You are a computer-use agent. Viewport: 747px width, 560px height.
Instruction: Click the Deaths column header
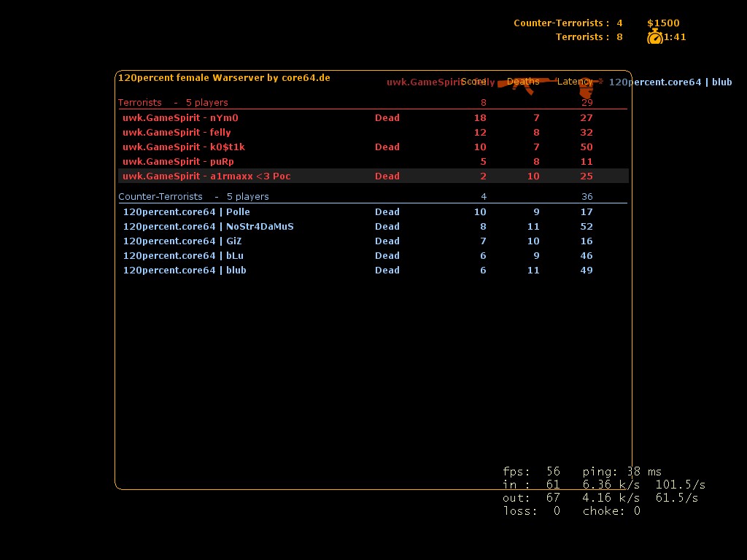[522, 82]
